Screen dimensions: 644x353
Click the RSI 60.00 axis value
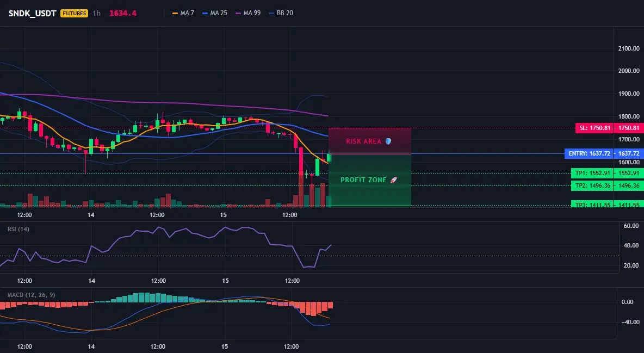coord(631,226)
